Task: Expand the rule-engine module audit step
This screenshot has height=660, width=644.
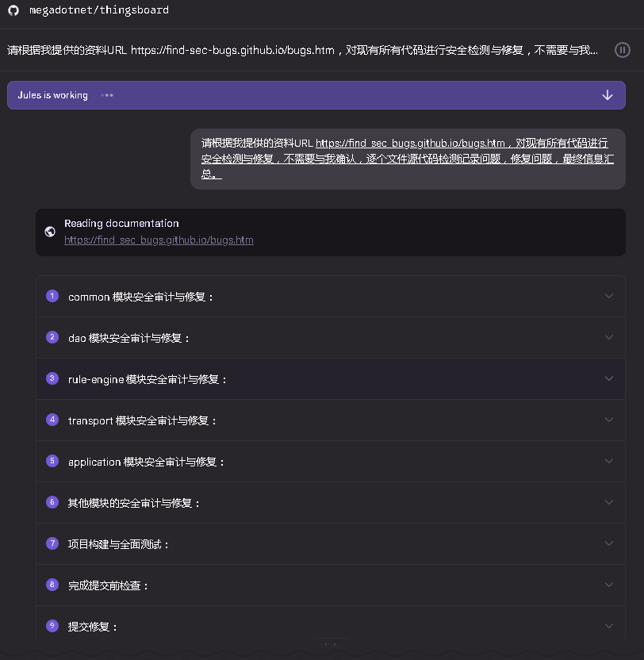Action: point(608,378)
